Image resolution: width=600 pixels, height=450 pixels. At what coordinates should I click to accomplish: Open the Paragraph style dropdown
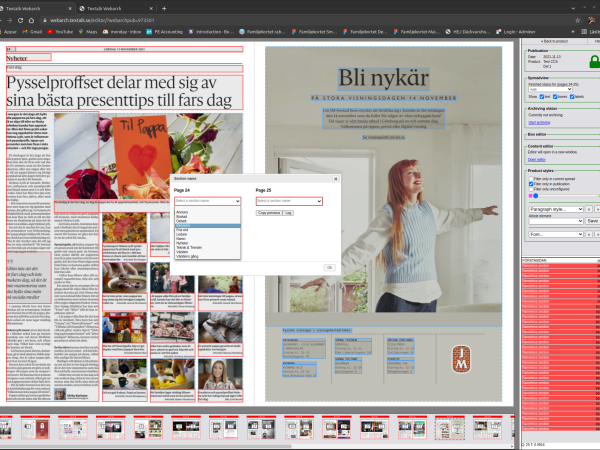(x=556, y=209)
